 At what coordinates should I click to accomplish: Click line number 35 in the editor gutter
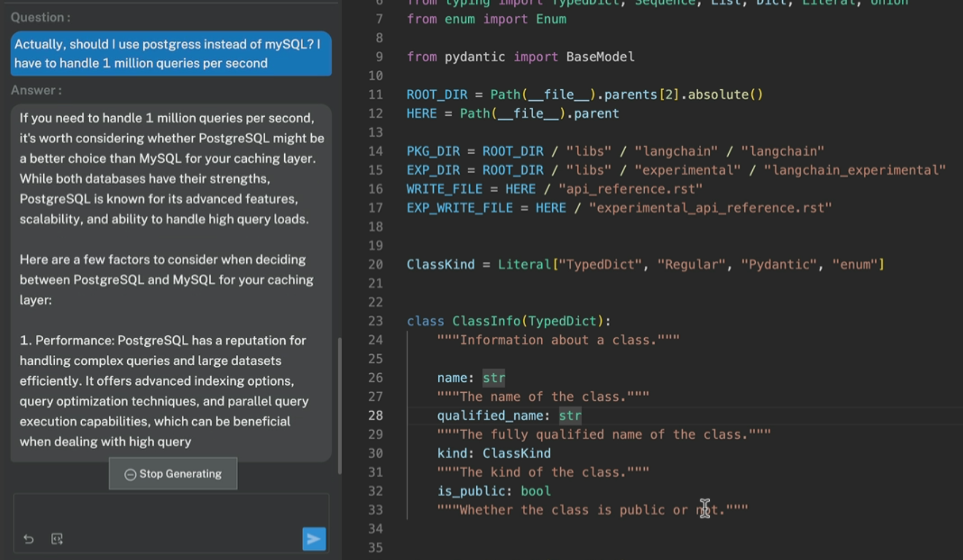pos(376,548)
